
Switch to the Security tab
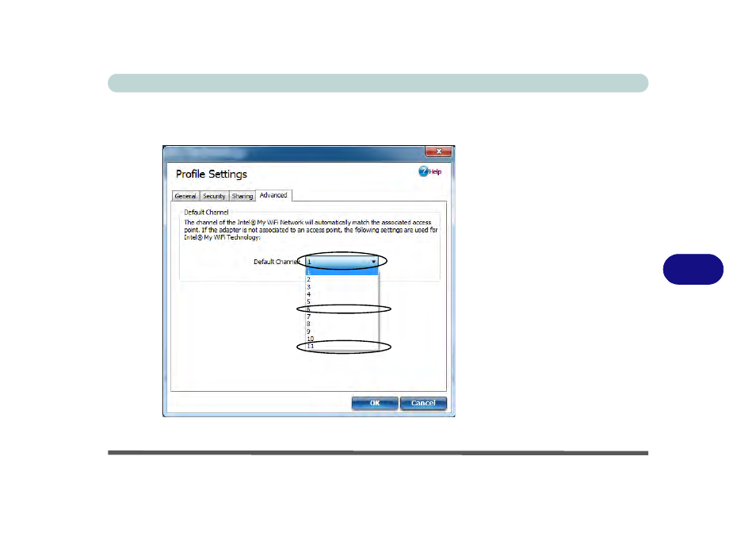[x=214, y=196]
